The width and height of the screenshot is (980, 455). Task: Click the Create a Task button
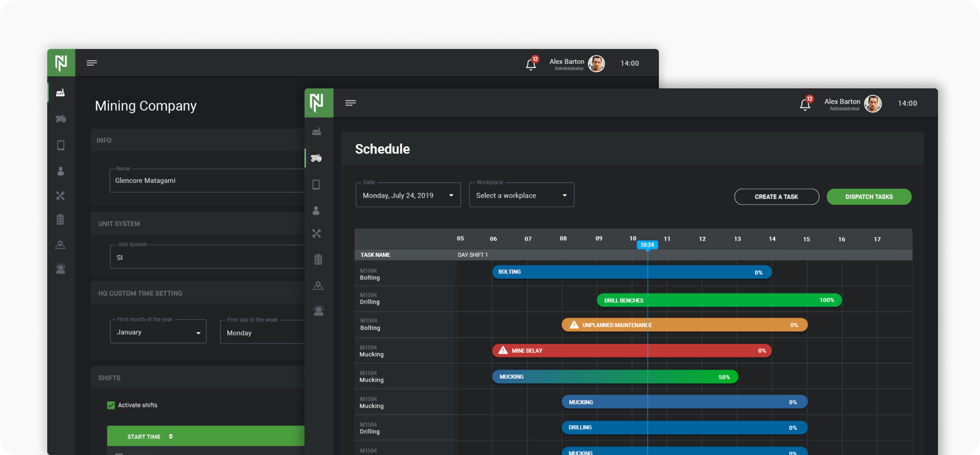pos(776,197)
